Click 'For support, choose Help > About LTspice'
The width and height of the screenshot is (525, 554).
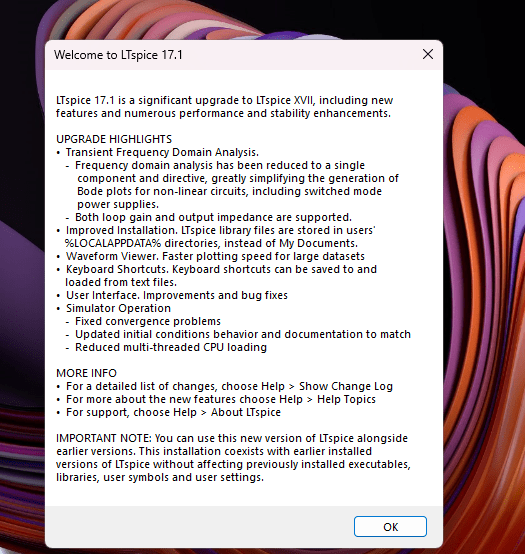[x=173, y=412]
